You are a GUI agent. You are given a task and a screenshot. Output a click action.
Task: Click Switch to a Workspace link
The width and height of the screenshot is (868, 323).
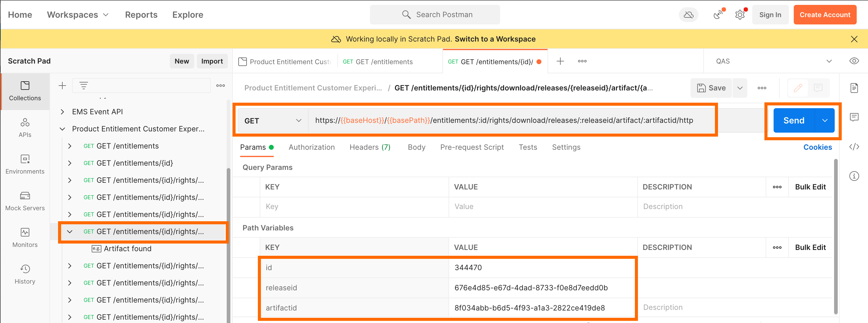(x=495, y=39)
